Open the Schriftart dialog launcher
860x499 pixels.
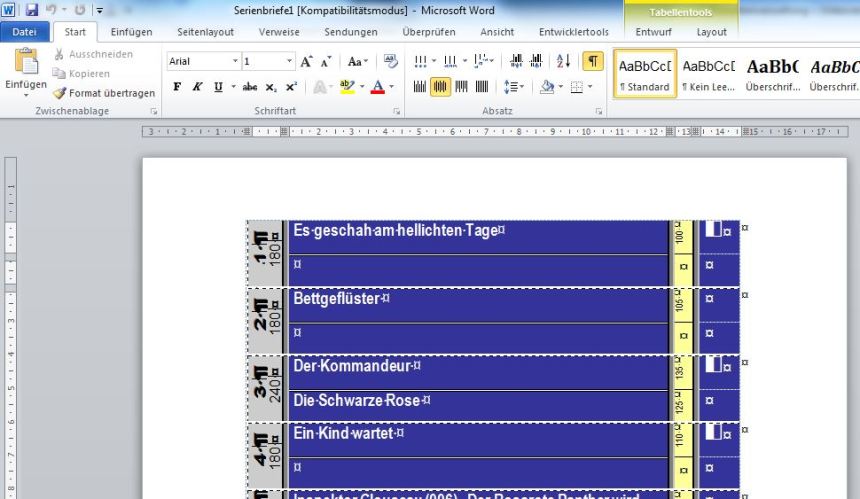pyautogui.click(x=396, y=111)
